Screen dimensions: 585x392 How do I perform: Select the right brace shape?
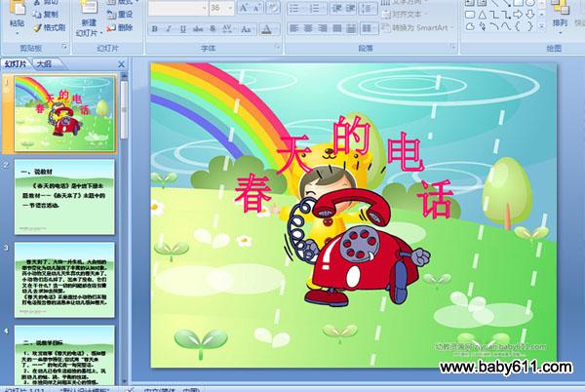(x=529, y=27)
